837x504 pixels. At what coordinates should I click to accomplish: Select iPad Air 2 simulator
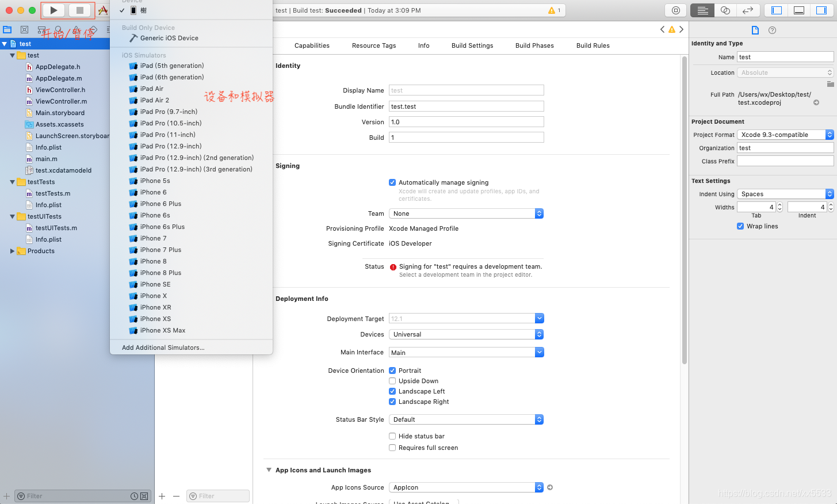[x=191, y=100]
